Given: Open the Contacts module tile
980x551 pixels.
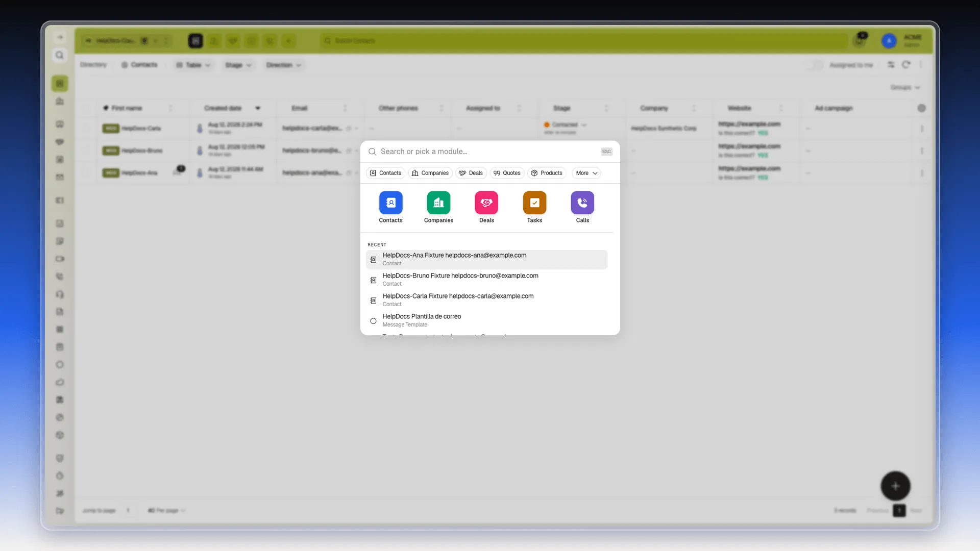Looking at the screenshot, I should [390, 207].
